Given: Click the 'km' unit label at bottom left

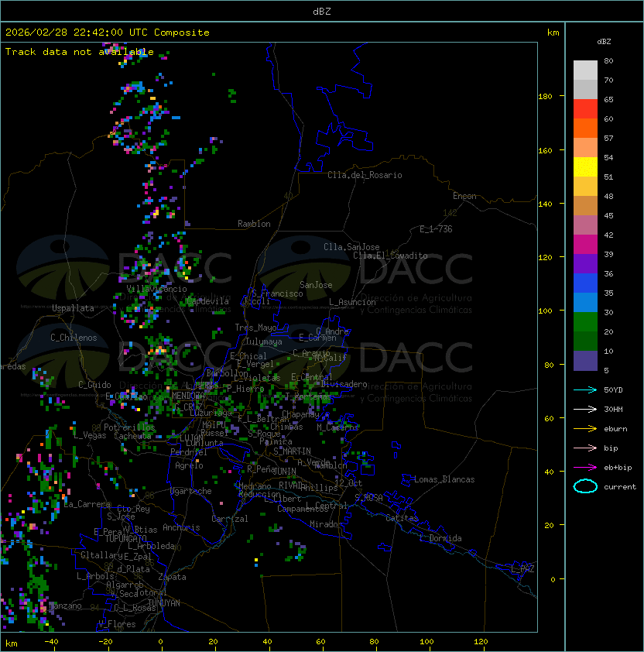Looking at the screenshot, I should (12, 643).
